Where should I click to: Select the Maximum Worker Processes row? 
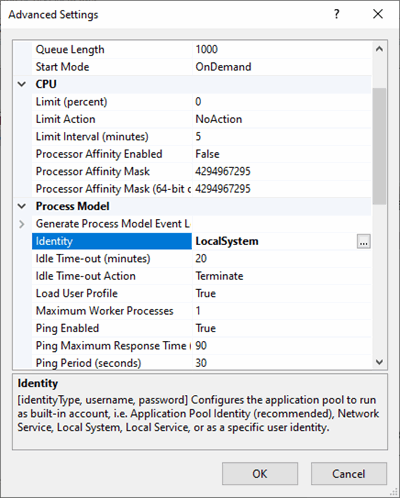202,311
